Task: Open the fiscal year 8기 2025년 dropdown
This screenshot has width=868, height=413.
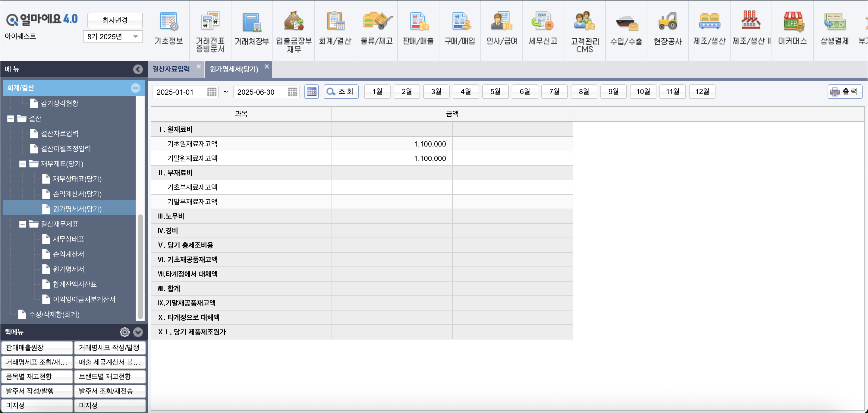Action: (x=113, y=36)
